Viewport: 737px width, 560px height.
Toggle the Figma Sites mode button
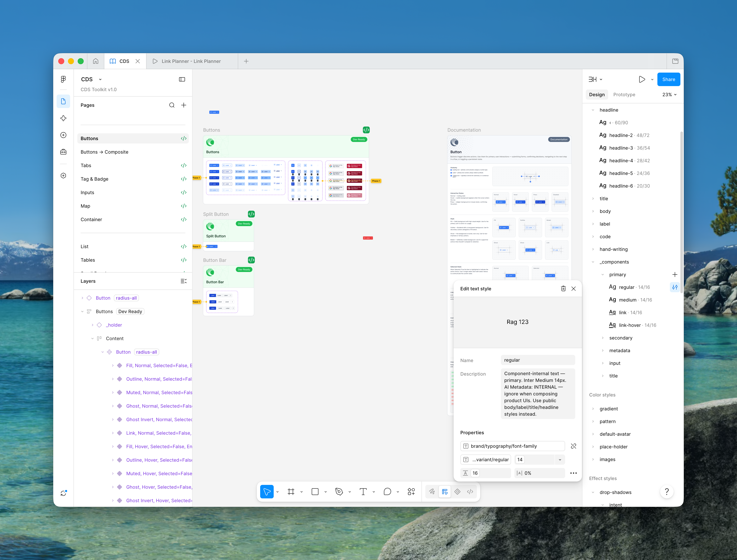(457, 492)
